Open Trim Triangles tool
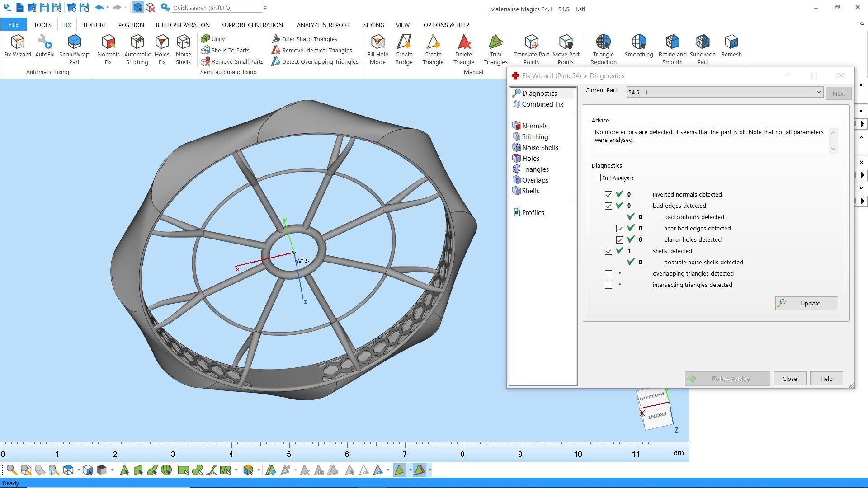 [495, 50]
